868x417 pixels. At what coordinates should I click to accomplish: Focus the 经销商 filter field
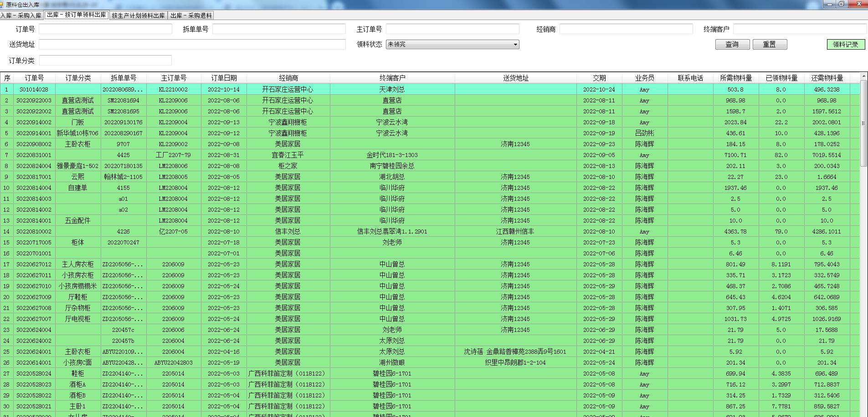point(626,29)
